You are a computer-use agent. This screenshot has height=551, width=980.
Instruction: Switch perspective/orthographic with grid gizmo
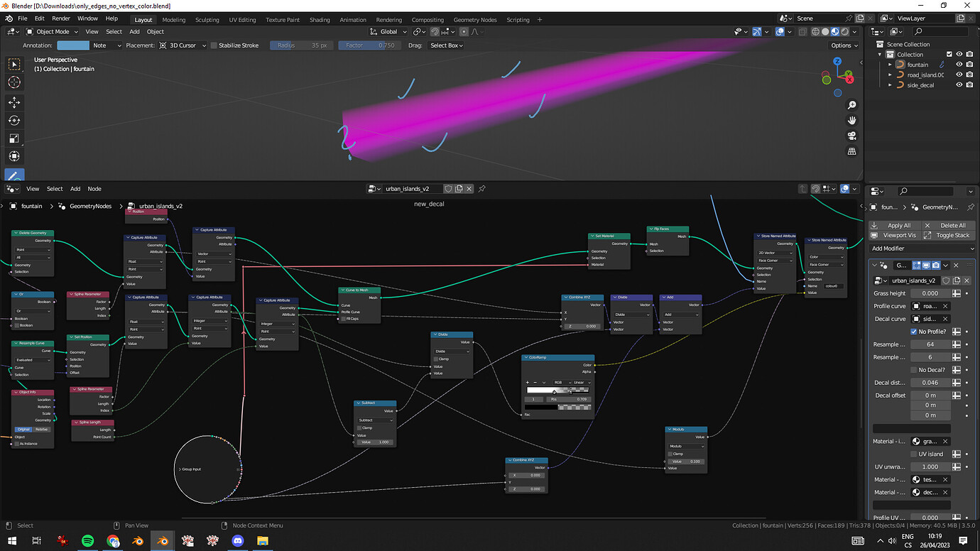tap(852, 151)
